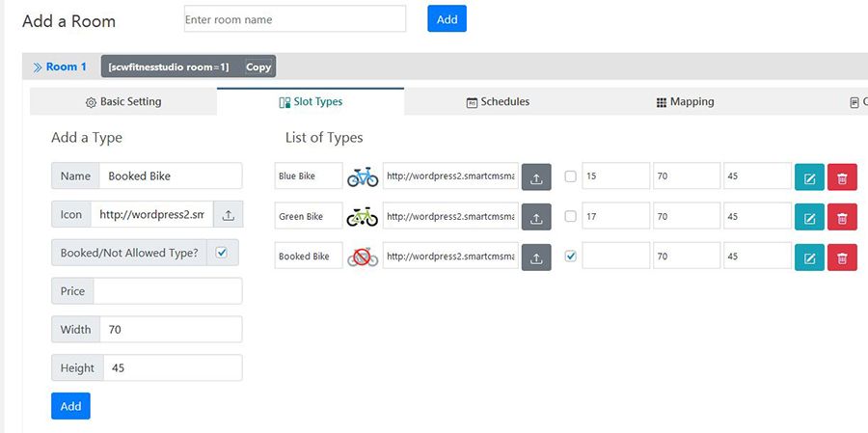Click upload button in Add a Type form
This screenshot has width=868, height=433.
pyautogui.click(x=228, y=214)
